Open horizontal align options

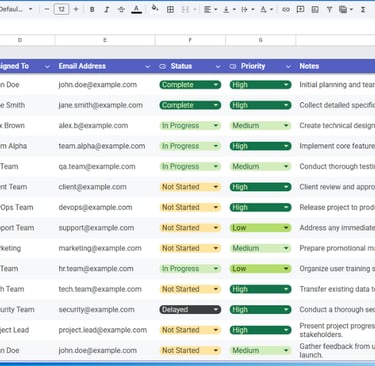coord(210,9)
